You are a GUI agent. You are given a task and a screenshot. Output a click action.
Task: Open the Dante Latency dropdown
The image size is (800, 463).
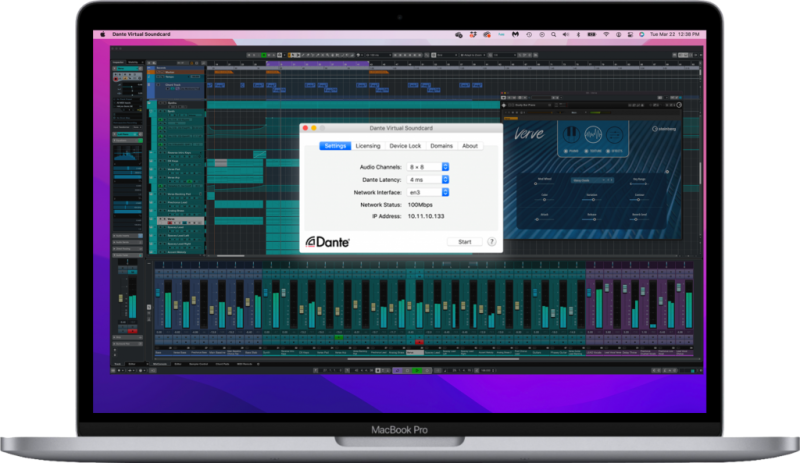[x=446, y=179]
